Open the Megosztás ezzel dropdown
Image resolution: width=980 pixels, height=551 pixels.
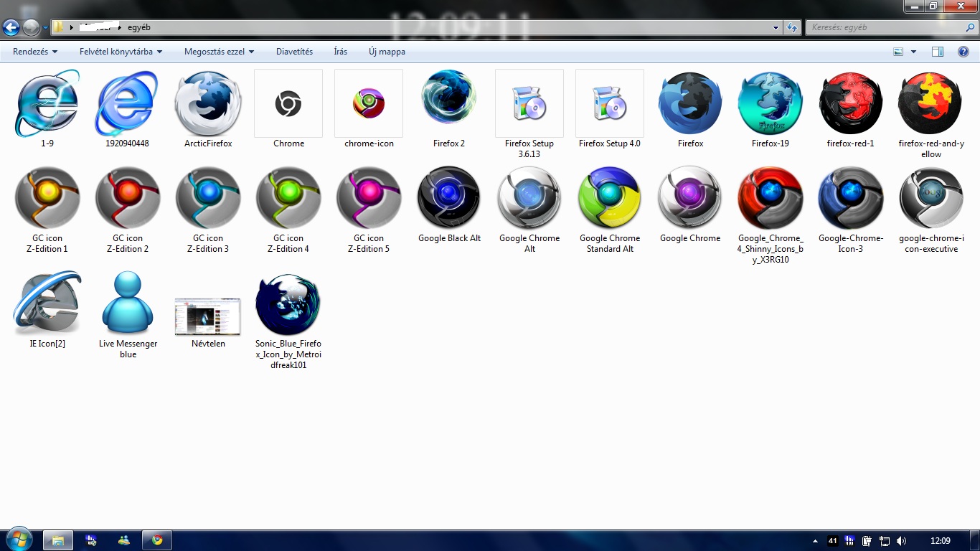coord(220,52)
